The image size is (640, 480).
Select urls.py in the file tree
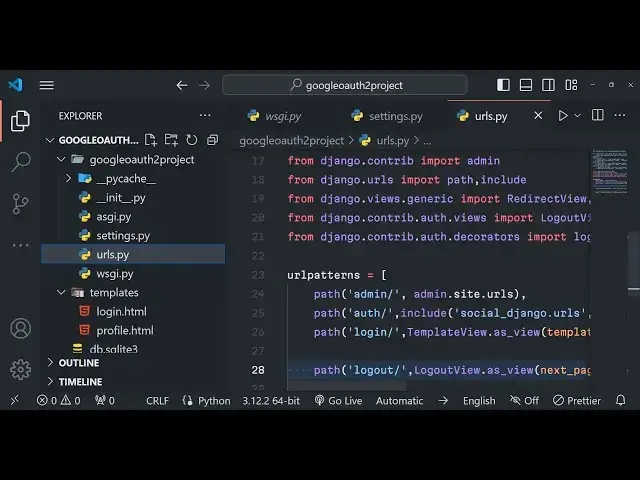click(x=133, y=254)
